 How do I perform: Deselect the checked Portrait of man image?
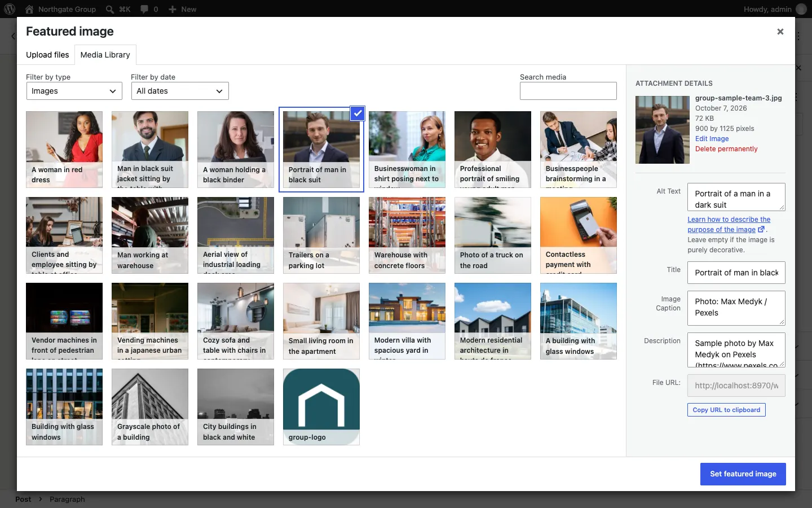(x=358, y=113)
